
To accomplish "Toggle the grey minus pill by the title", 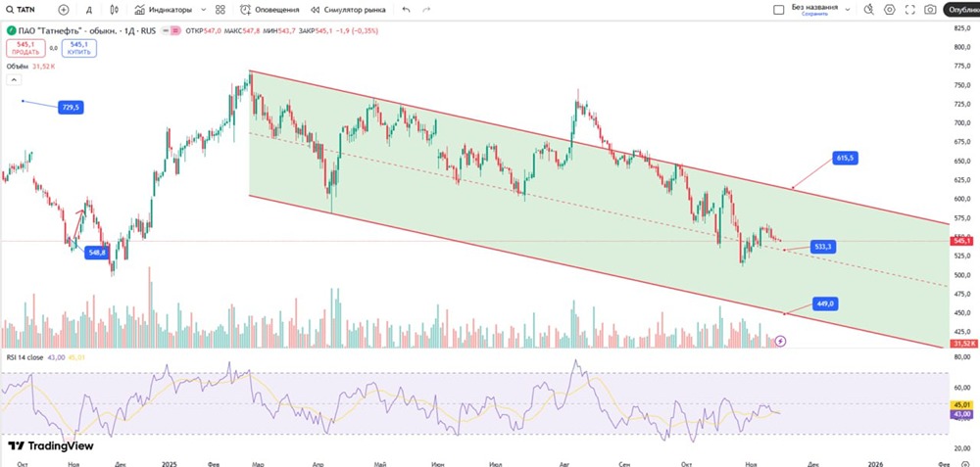I will tap(165, 30).
